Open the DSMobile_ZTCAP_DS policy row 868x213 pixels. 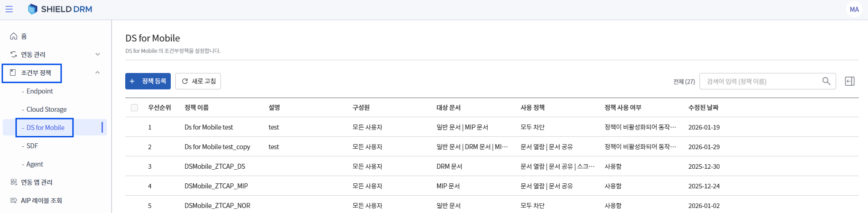pyautogui.click(x=214, y=166)
